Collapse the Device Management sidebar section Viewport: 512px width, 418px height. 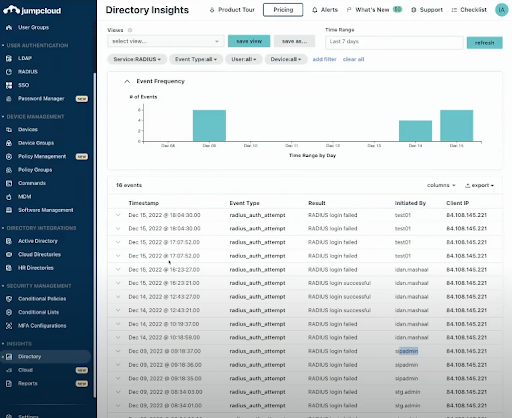pos(3,117)
